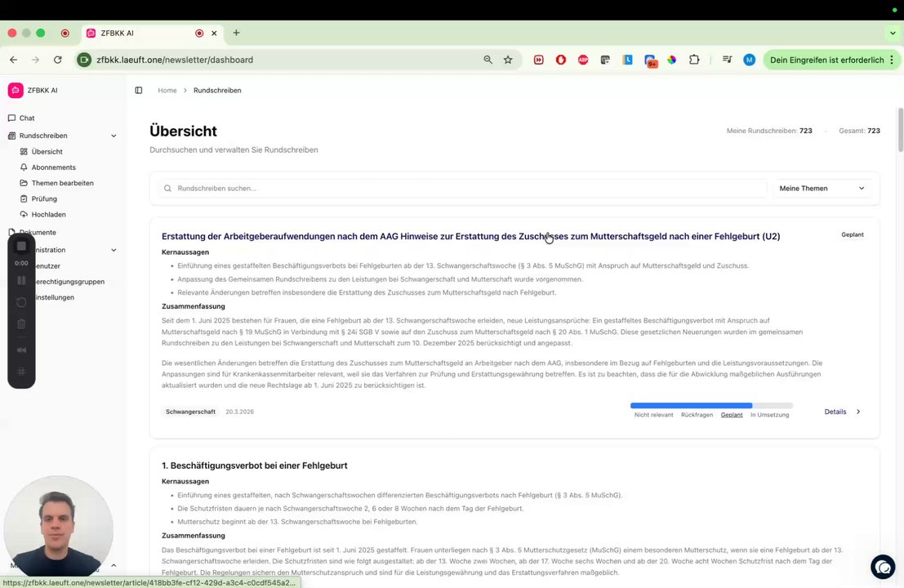Click the camera site-info icon in address bar
This screenshot has width=904, height=588.
pyautogui.click(x=84, y=60)
